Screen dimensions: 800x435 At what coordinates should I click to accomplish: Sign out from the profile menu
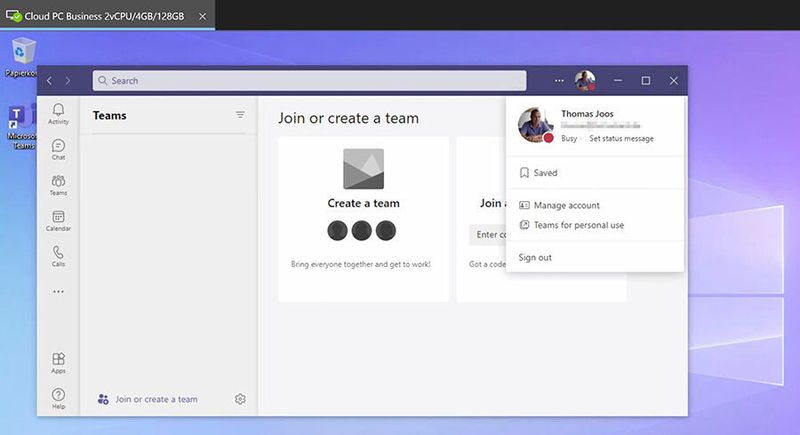pos(595,258)
